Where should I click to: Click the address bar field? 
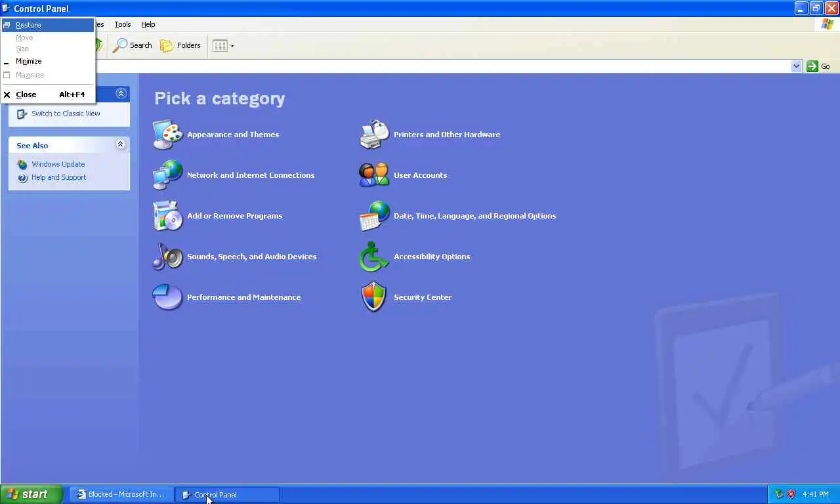point(442,66)
